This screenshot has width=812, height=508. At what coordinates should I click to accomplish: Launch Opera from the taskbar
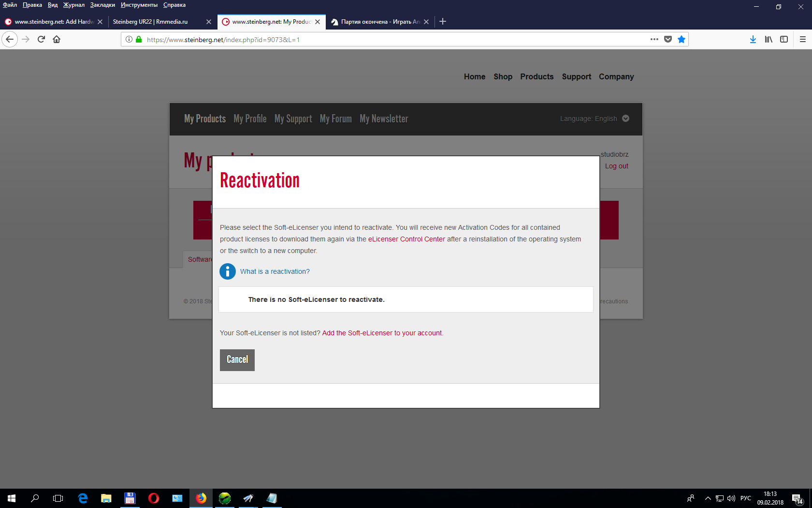click(x=154, y=498)
